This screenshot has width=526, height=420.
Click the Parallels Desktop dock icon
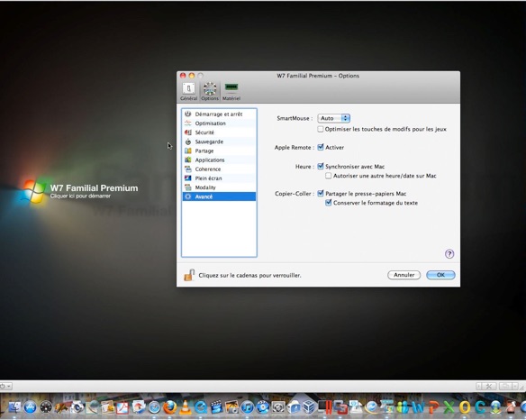[x=325, y=407]
